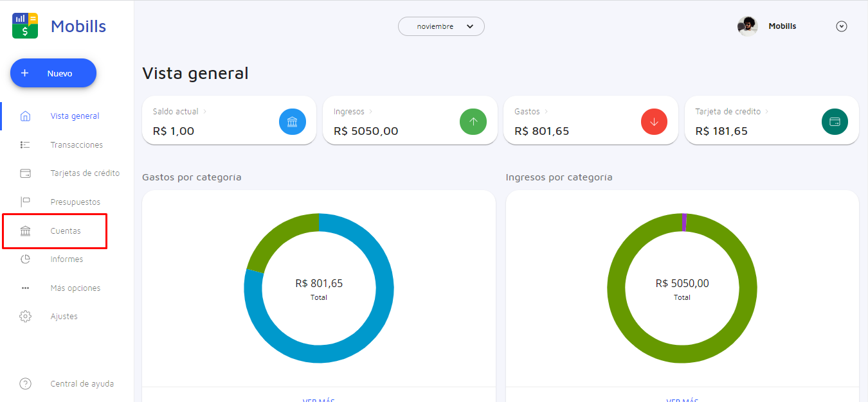868x402 pixels.
Task: Click the Ajustes gear icon
Action: click(25, 317)
